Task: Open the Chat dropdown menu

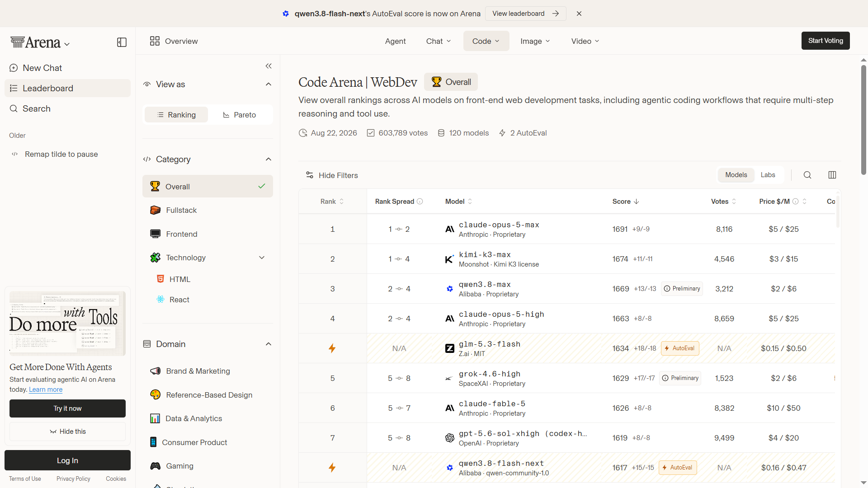Action: [x=439, y=41]
